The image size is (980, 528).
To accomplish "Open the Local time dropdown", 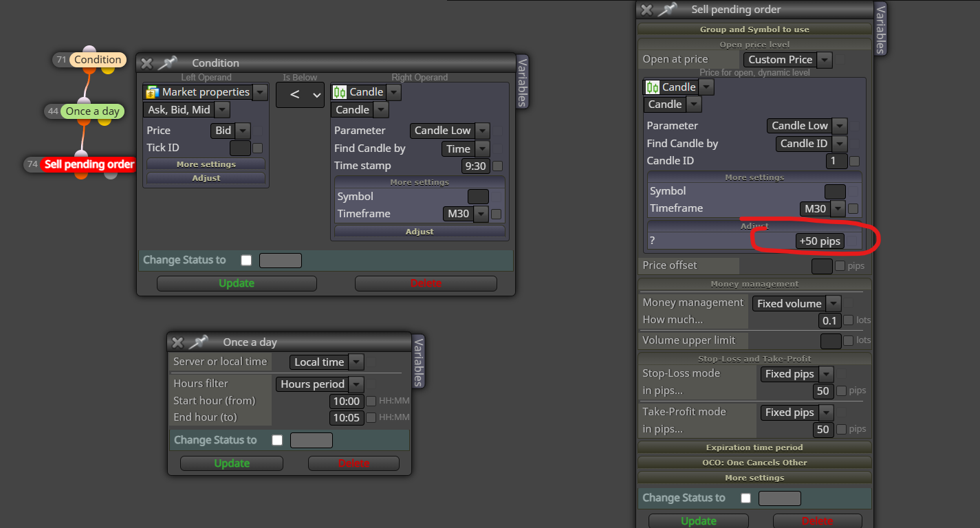I will [x=356, y=362].
